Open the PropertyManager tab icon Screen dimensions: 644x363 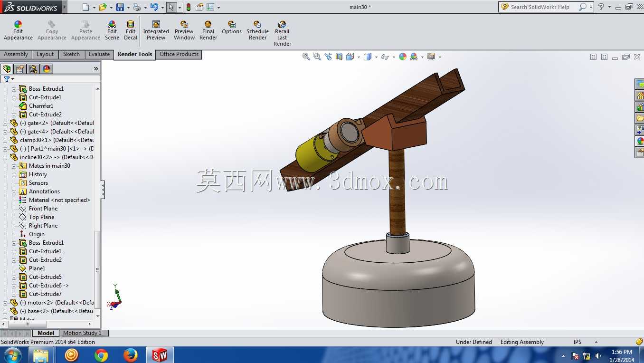pyautogui.click(x=20, y=69)
